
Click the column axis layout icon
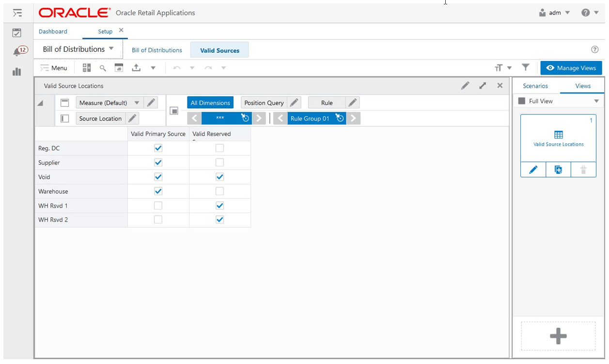(x=65, y=103)
